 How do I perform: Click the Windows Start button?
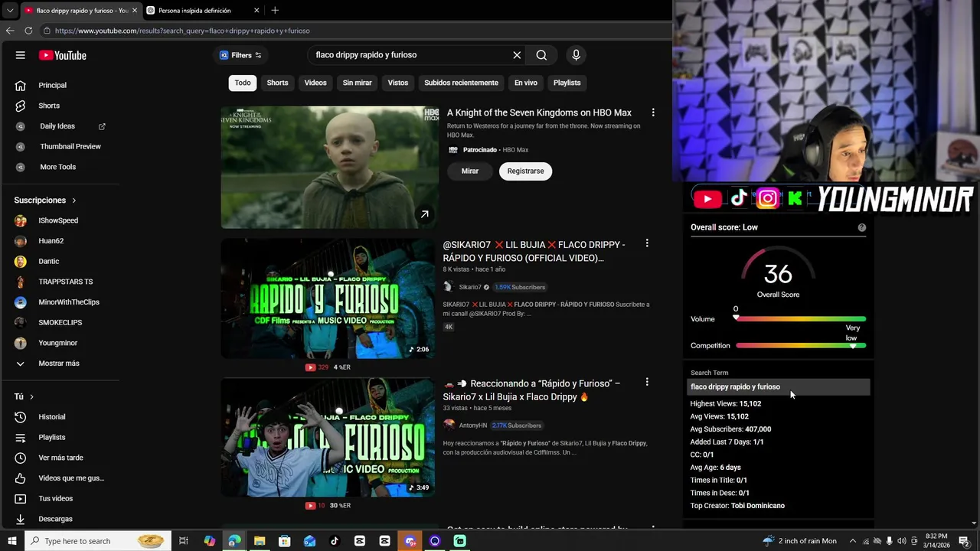(x=12, y=541)
